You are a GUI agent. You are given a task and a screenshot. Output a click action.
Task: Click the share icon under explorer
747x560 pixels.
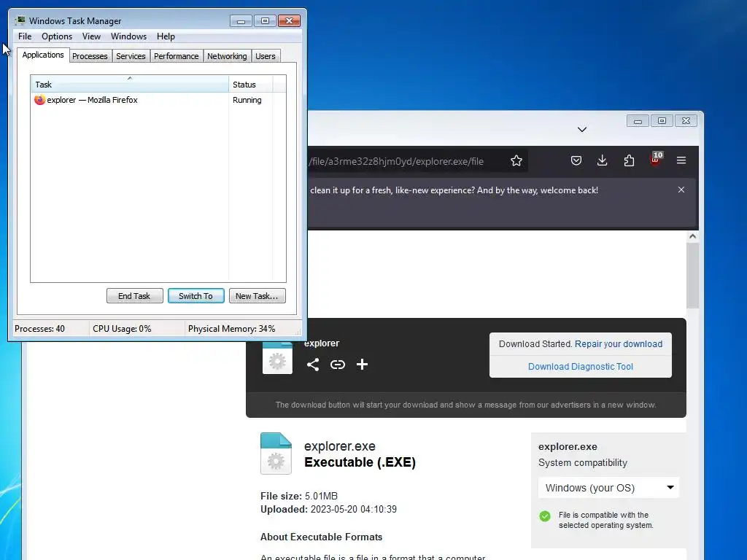[x=312, y=365]
